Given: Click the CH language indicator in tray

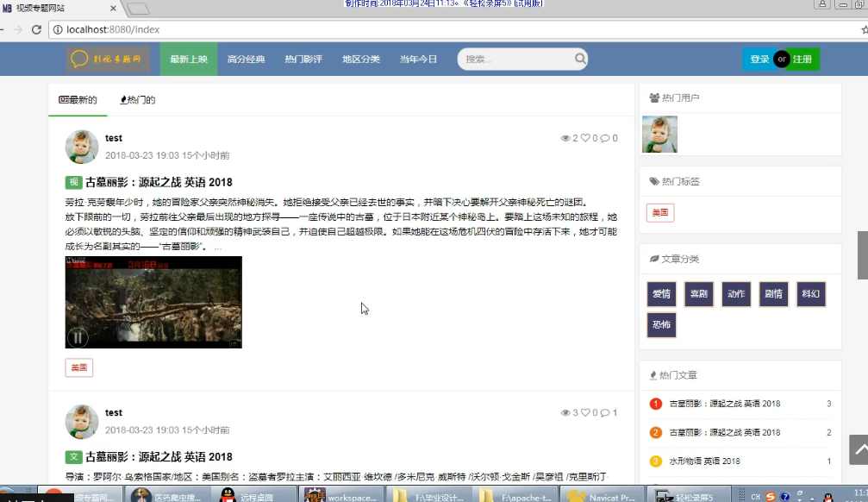Looking at the screenshot, I should click(x=756, y=497).
